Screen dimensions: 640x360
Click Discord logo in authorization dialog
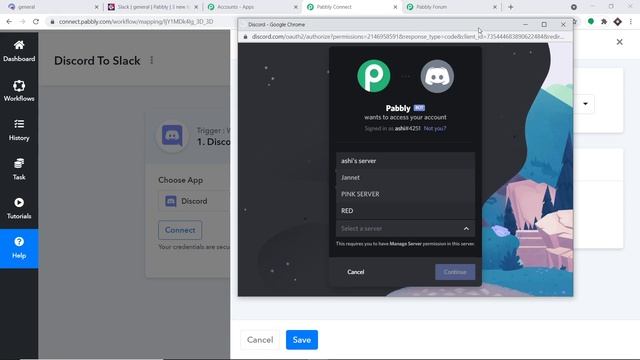pyautogui.click(x=437, y=76)
